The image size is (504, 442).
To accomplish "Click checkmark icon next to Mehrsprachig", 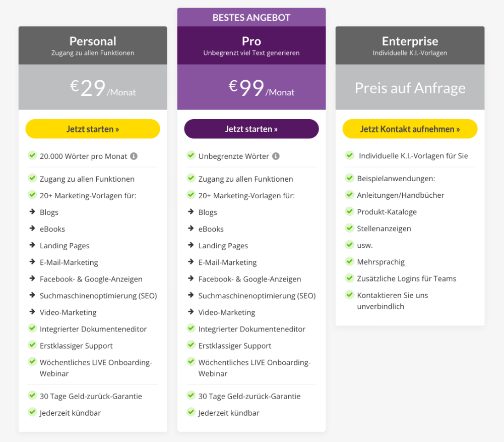I will [349, 261].
